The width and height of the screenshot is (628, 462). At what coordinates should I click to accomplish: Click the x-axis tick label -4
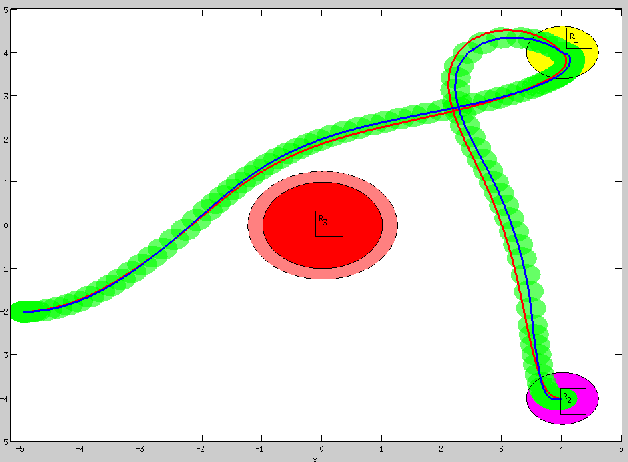(80, 450)
